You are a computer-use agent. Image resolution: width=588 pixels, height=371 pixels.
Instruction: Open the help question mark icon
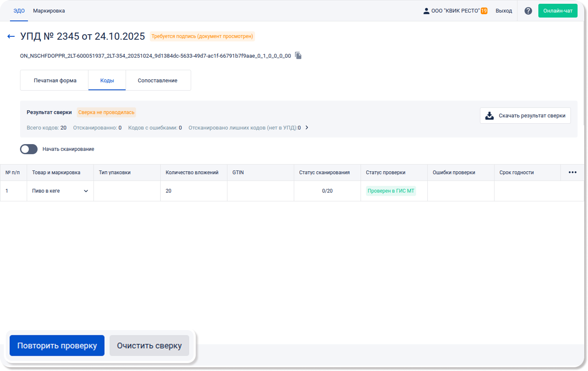[528, 11]
